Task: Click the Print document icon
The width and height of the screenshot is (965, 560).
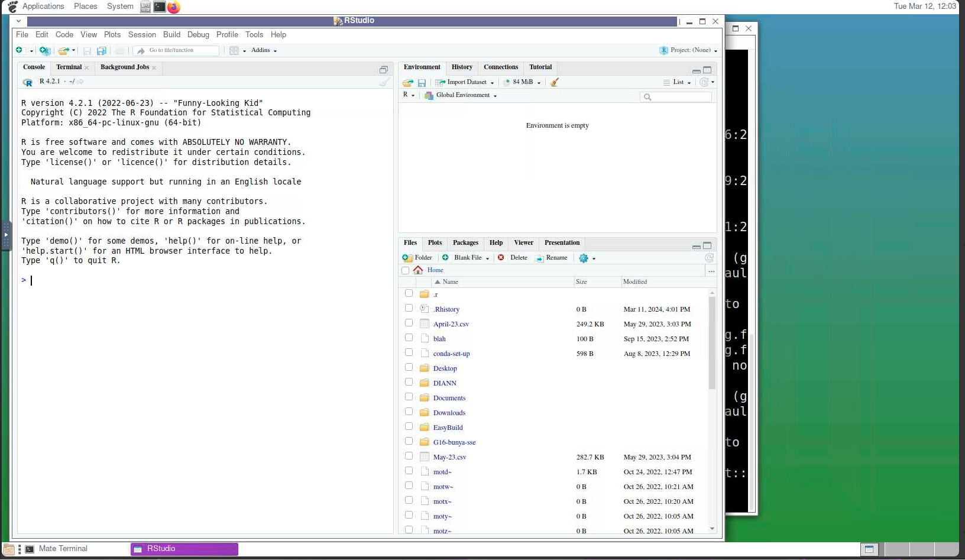Action: 120,51
